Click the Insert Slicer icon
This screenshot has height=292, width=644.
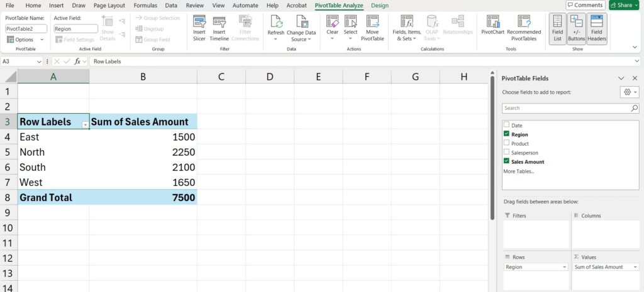coord(199,22)
